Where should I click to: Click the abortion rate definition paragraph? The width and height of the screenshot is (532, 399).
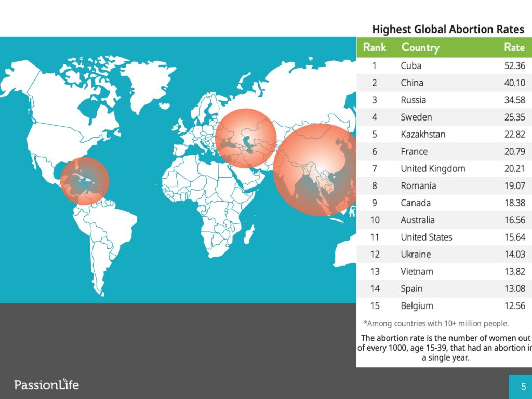pos(445,348)
